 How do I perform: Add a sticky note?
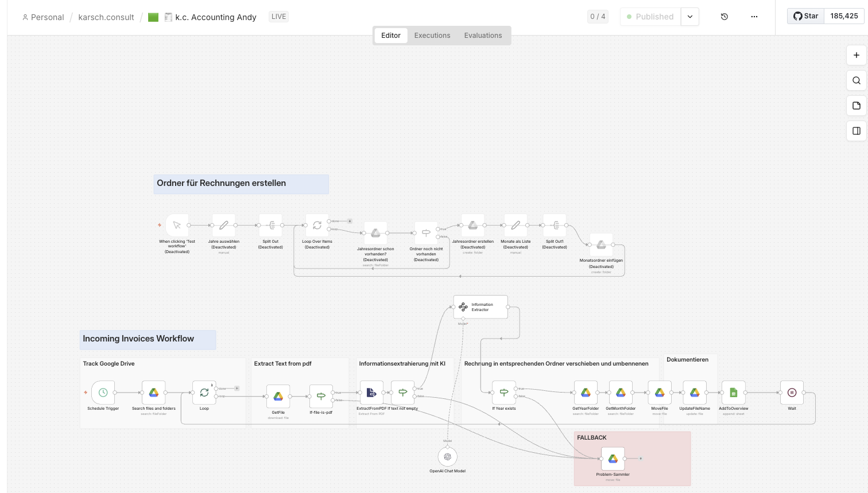(x=856, y=106)
